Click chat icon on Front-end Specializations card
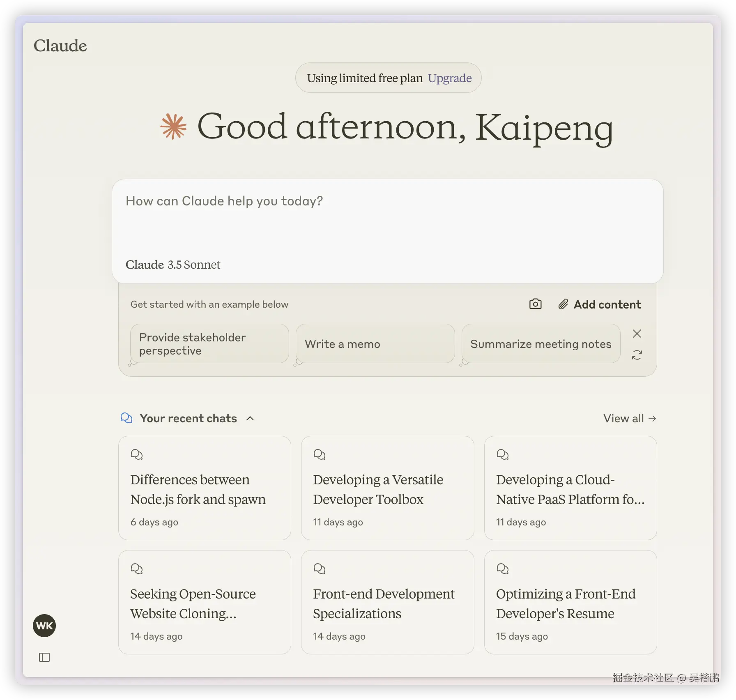736x700 pixels. click(x=320, y=569)
